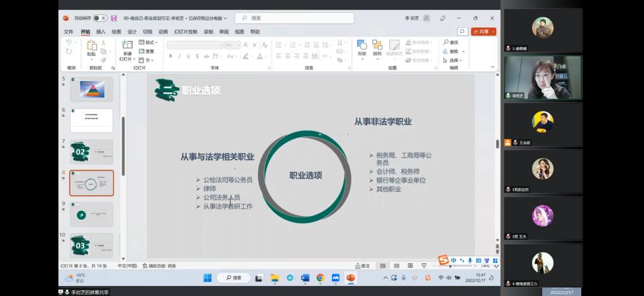644x296 pixels.
Task: Click the 新建幻灯片 icon
Action: tap(128, 45)
